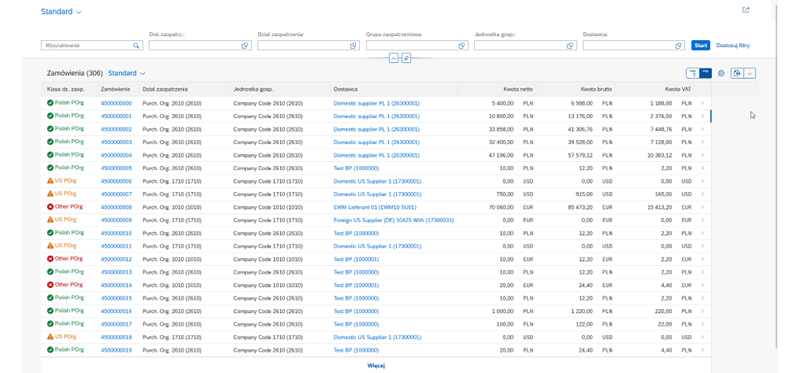The height and width of the screenshot is (373, 800).
Task: Click red error icon of order 4500000012
Action: [x=50, y=259]
